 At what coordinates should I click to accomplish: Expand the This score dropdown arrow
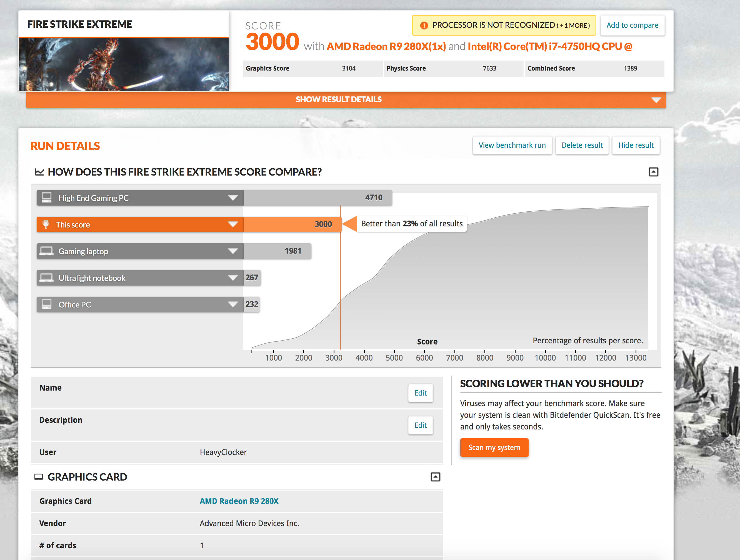pos(233,224)
